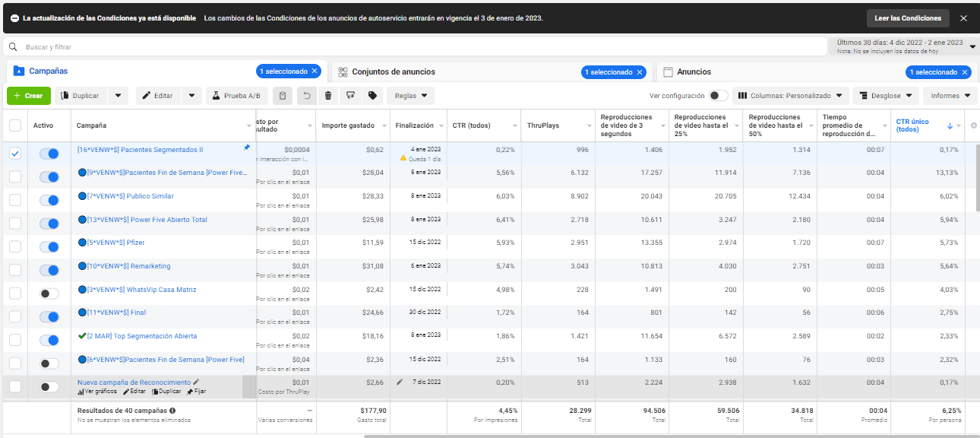Toggle the Ver configuración switch
The width and height of the screenshot is (980, 438).
[x=719, y=96]
